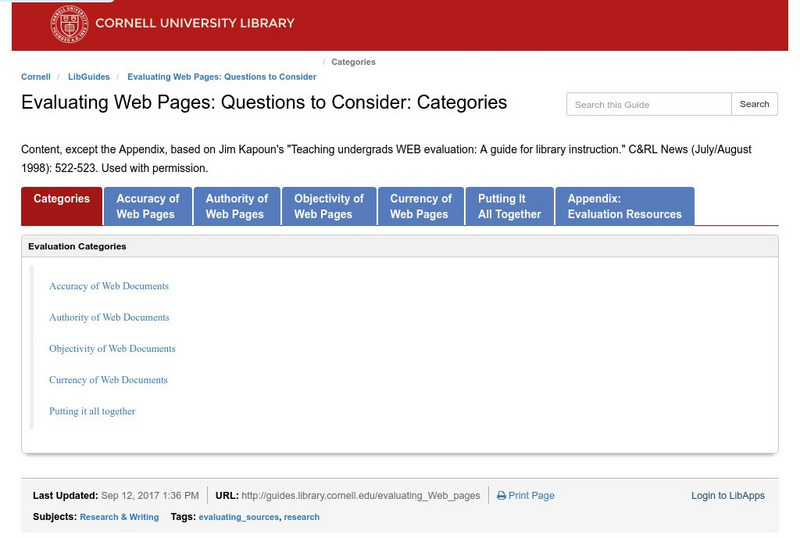The width and height of the screenshot is (800, 538).
Task: Open Accuracy of Web Documents link
Action: 109,286
